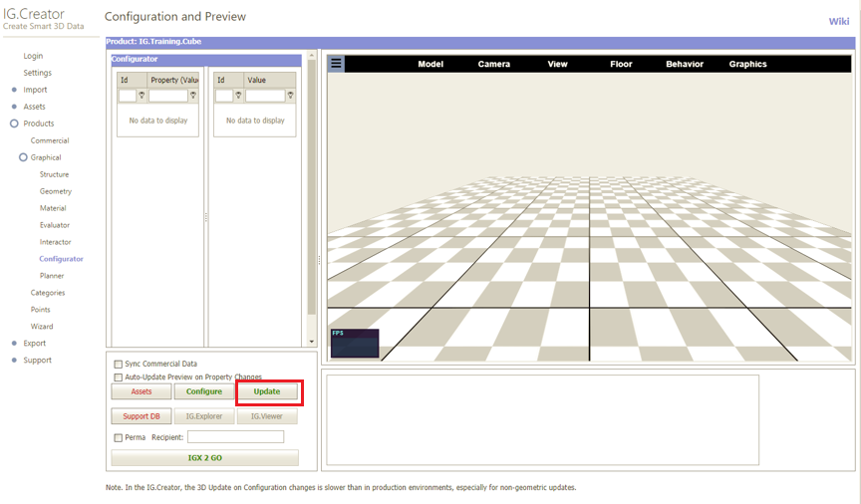Open the Model menu in the viewer

point(430,64)
